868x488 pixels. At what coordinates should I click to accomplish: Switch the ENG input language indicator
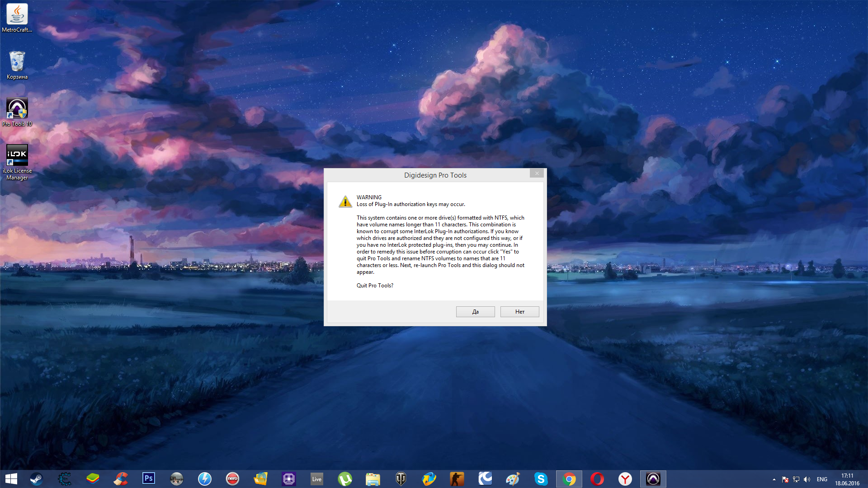click(822, 479)
